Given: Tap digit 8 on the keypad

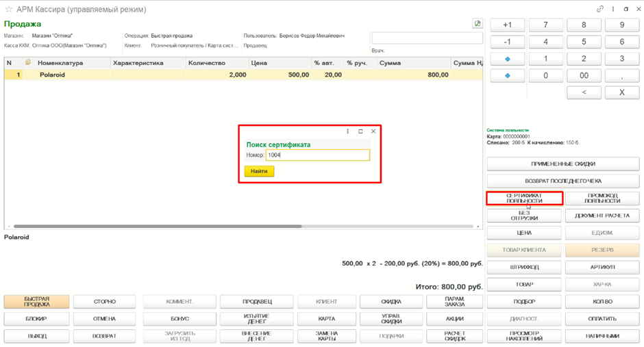Looking at the screenshot, I should tap(584, 25).
